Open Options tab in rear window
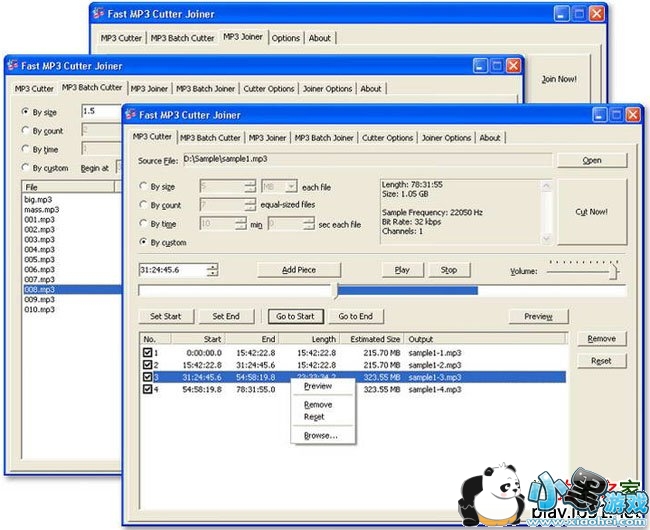This screenshot has width=650, height=530. (286, 38)
